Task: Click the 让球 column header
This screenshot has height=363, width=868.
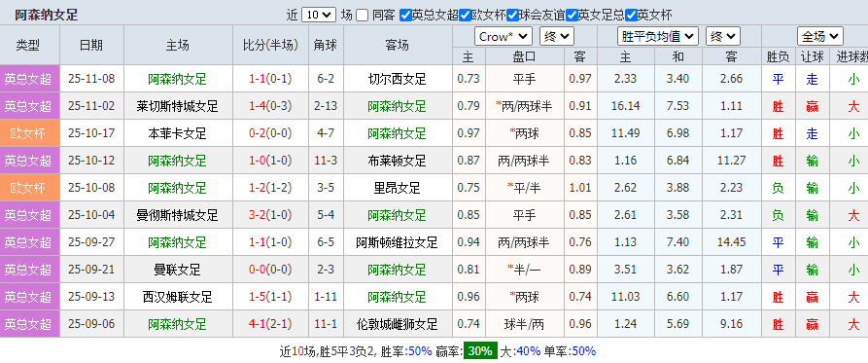Action: click(812, 56)
